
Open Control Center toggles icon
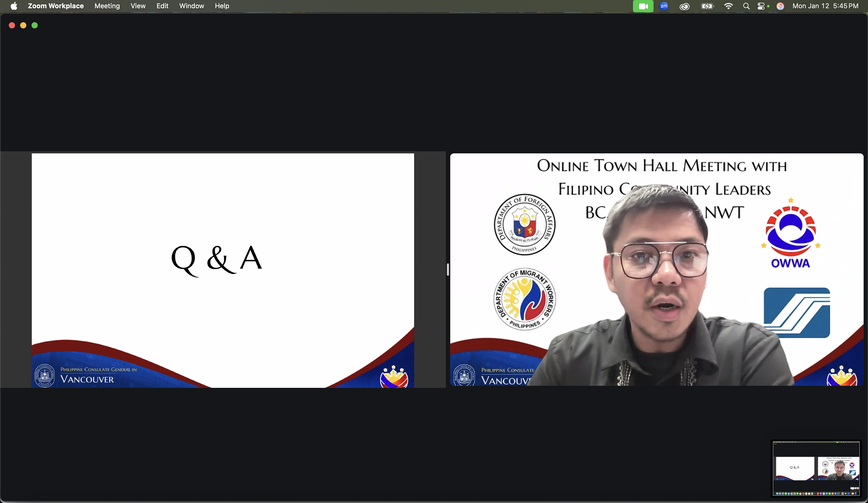coord(761,6)
